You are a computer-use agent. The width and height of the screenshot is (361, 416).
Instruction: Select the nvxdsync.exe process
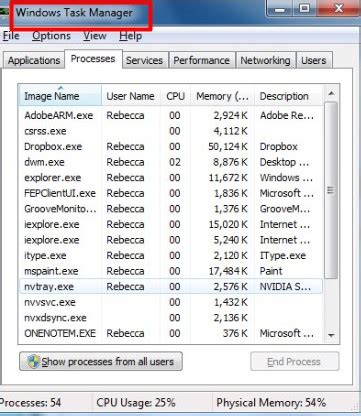[171, 318]
